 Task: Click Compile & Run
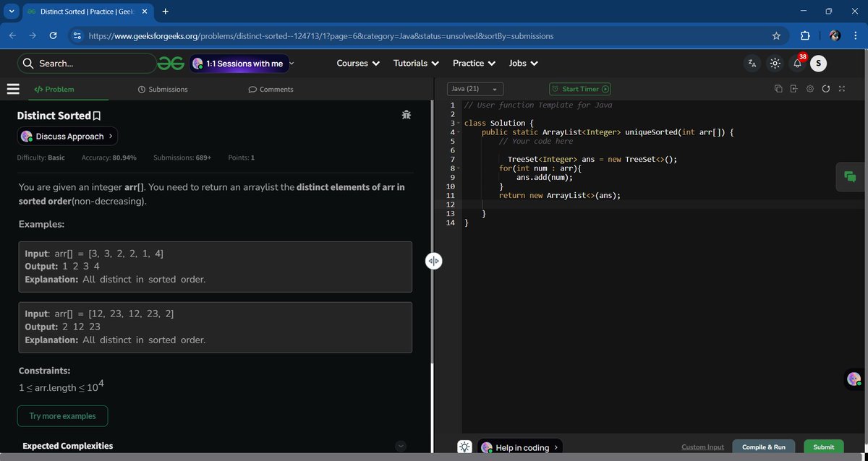pos(764,447)
